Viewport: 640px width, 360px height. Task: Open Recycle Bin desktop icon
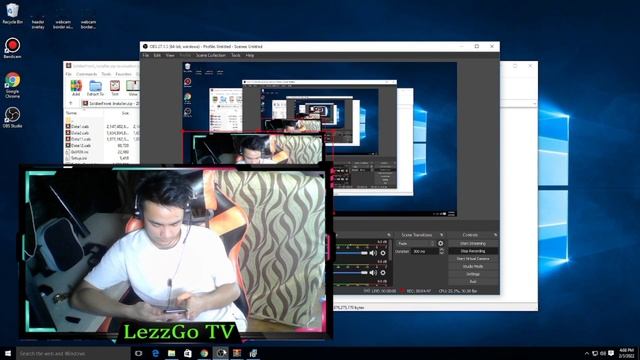[12, 13]
